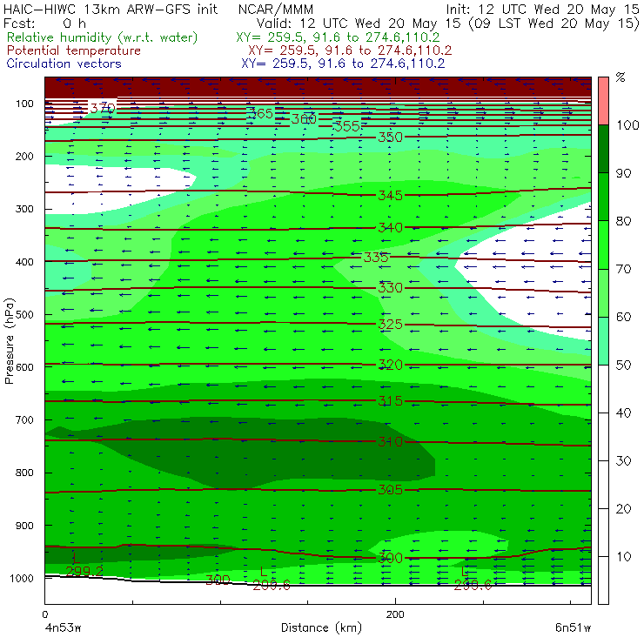Click the '299.2' low-value marker label
Screen dimensions: 644x644
point(84,571)
